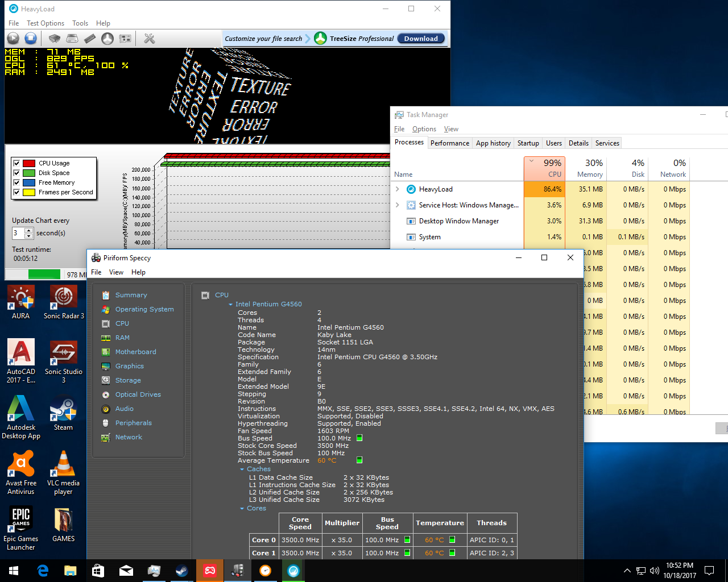Select the VLC media player desktop icon
728x582 pixels.
click(63, 473)
